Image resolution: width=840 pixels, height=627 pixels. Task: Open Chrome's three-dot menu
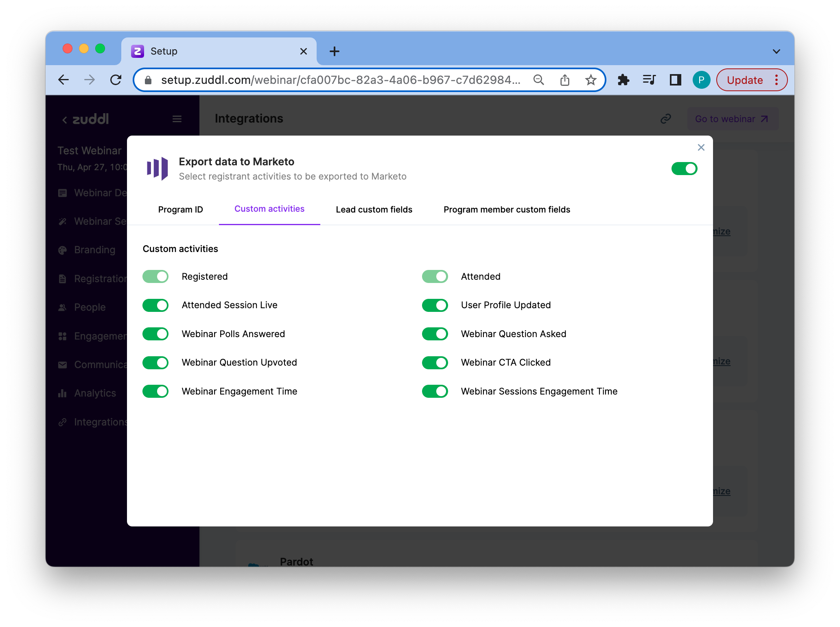(x=777, y=80)
